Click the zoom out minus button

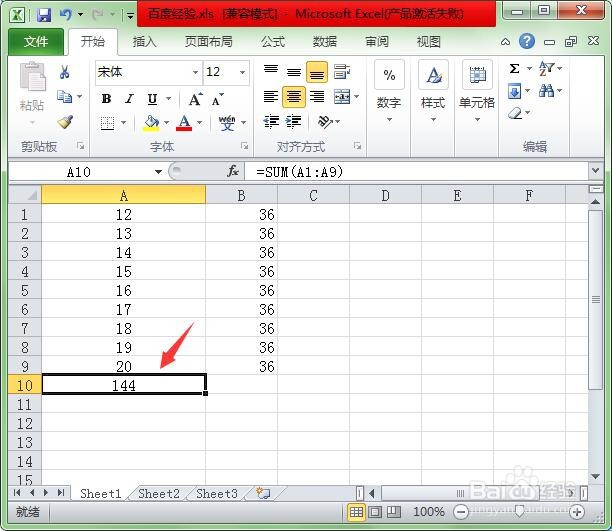pyautogui.click(x=461, y=512)
